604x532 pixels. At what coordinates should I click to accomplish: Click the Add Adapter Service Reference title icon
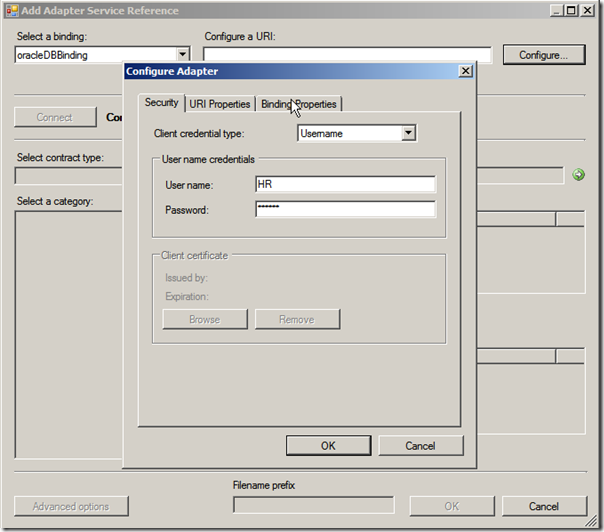(12, 11)
